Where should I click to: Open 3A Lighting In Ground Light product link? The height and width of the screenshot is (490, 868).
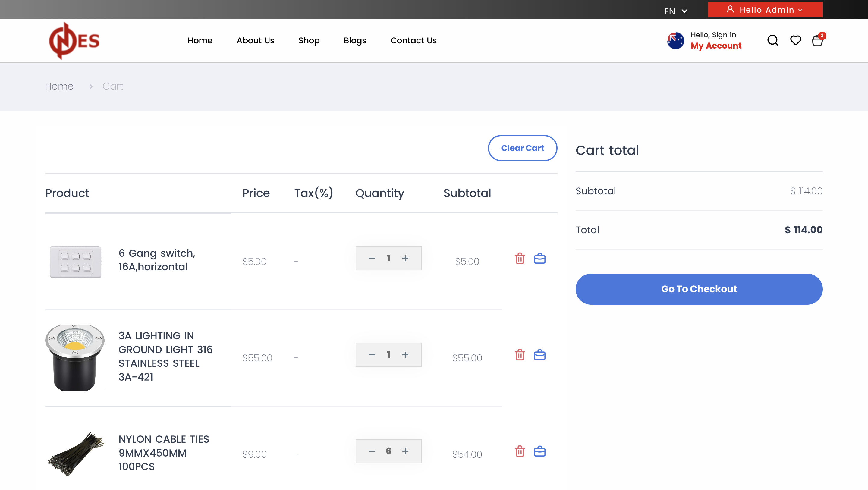click(x=165, y=356)
